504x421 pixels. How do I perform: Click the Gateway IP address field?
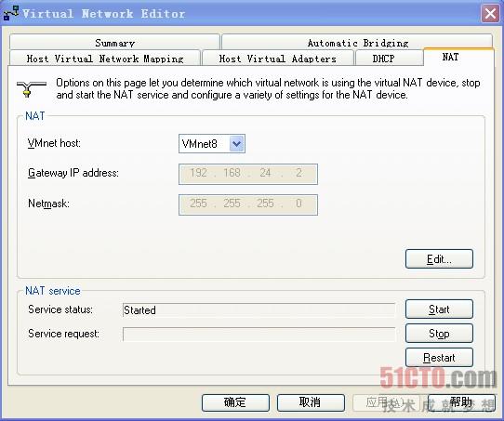coord(248,174)
